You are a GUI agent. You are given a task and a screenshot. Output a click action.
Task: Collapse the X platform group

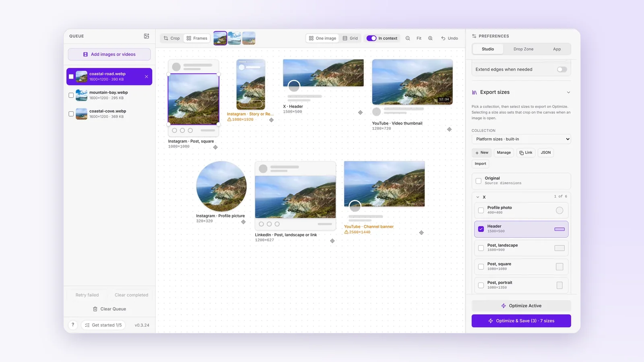478,197
